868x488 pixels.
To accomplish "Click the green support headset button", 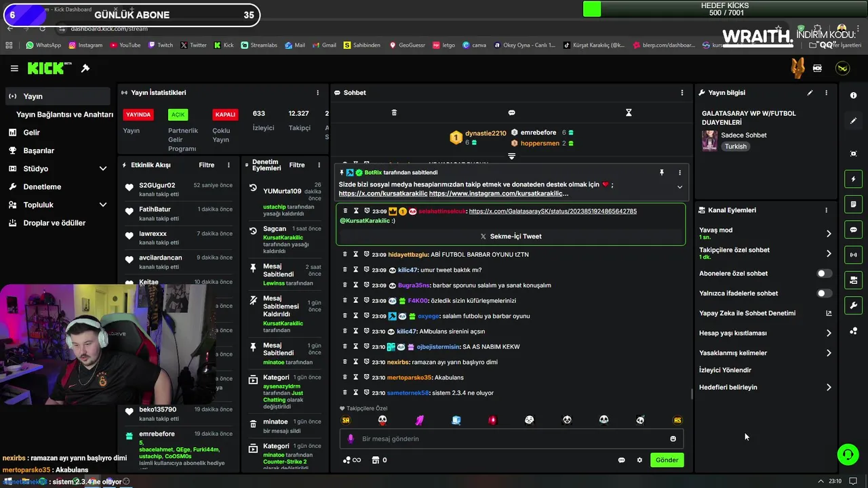I will [x=848, y=454].
